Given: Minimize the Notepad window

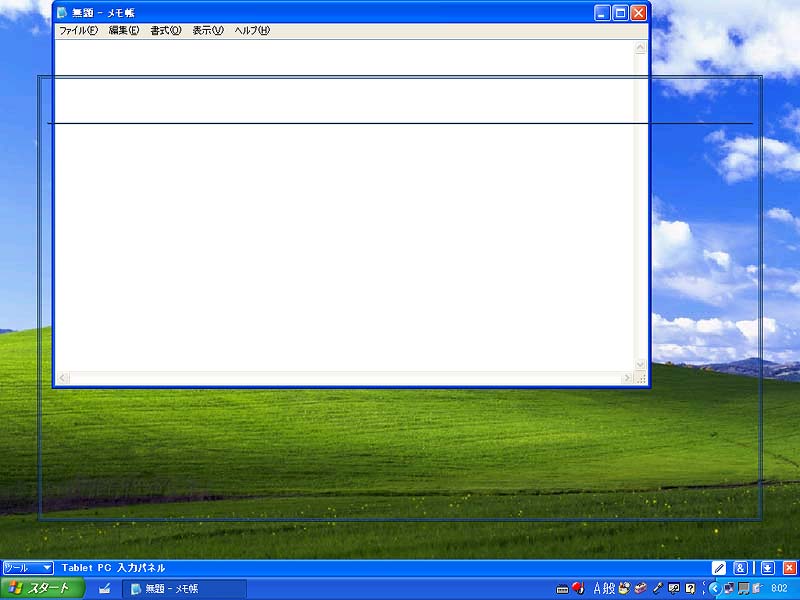Looking at the screenshot, I should click(602, 13).
